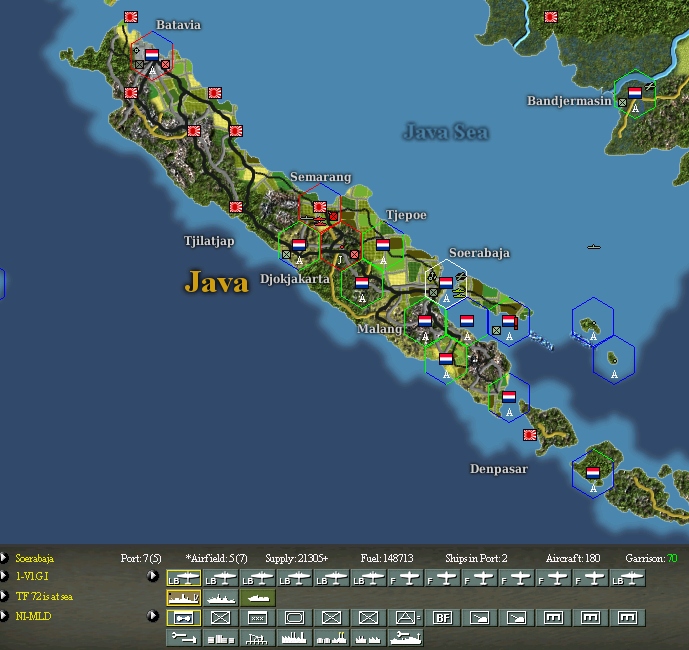Open the NI-MLD unit link
The height and width of the screenshot is (650, 689).
[x=33, y=616]
